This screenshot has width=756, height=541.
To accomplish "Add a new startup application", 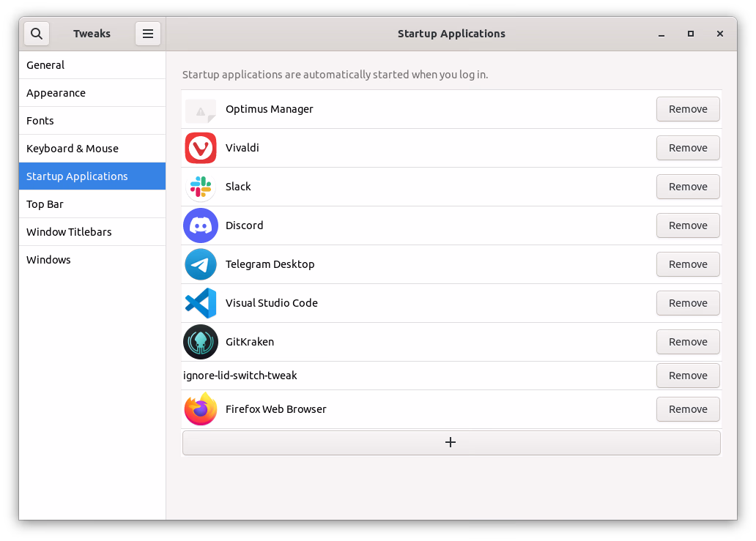I will pyautogui.click(x=451, y=443).
